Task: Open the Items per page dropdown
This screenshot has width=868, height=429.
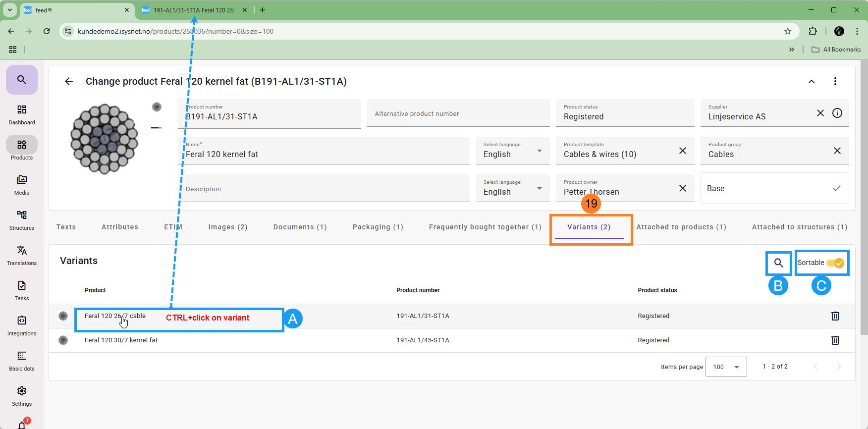Action: coord(726,367)
